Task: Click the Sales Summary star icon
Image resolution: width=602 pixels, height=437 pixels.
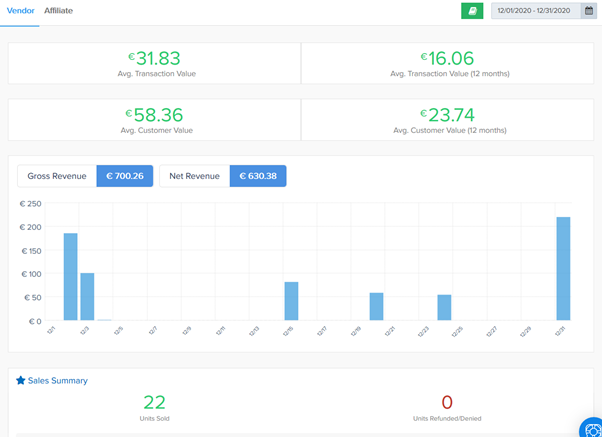Action: coord(21,380)
